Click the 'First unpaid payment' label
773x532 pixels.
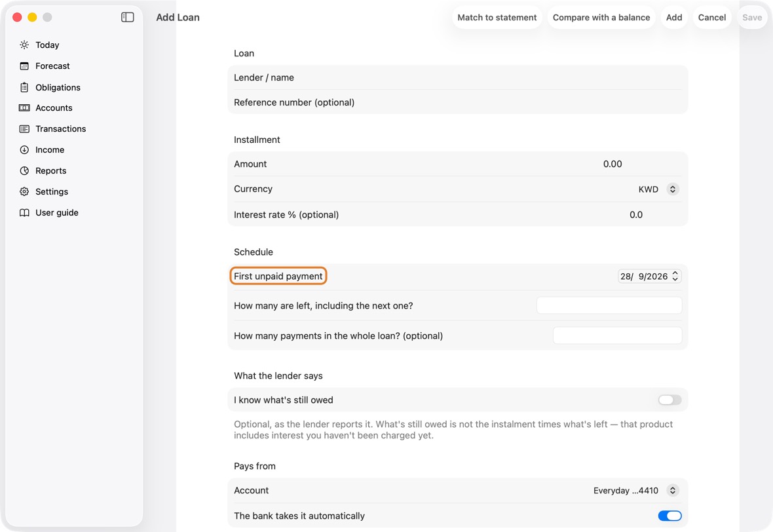coord(278,276)
